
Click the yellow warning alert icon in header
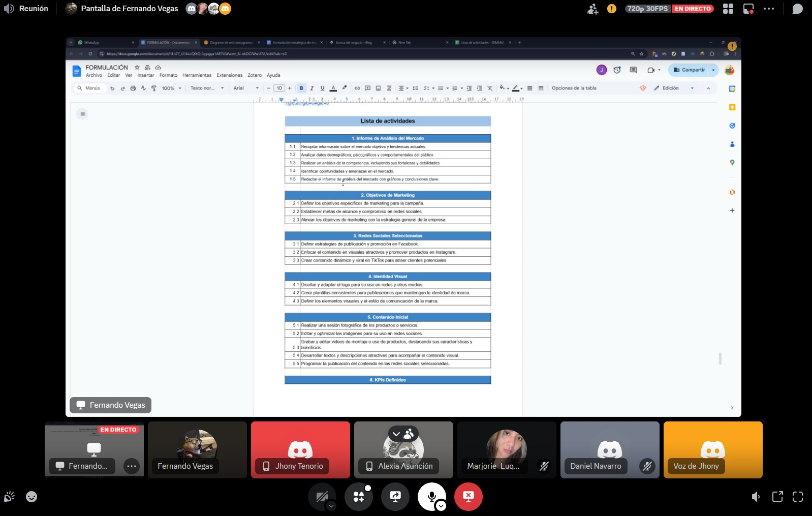click(x=612, y=9)
